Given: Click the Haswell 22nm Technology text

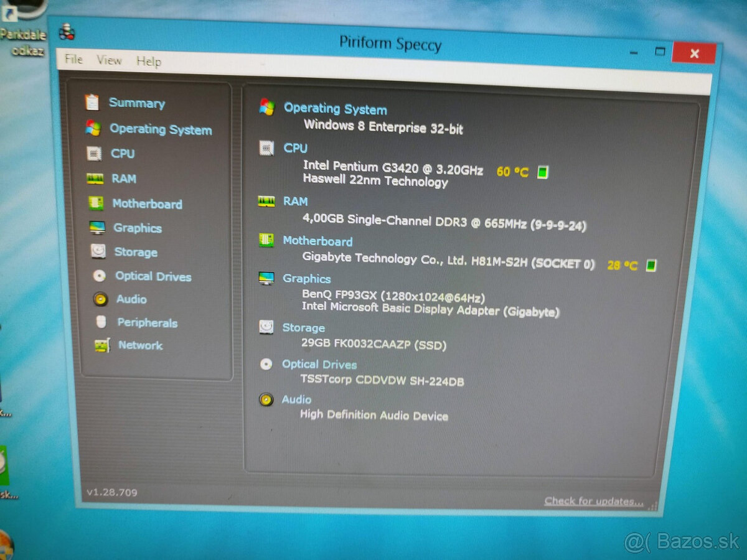Looking at the screenshot, I should tap(375, 181).
